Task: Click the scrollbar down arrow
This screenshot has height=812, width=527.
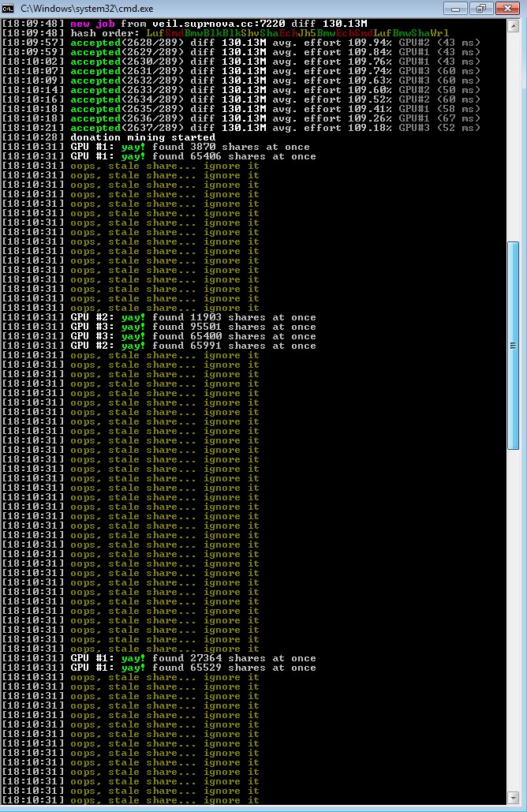Action: 513,797
